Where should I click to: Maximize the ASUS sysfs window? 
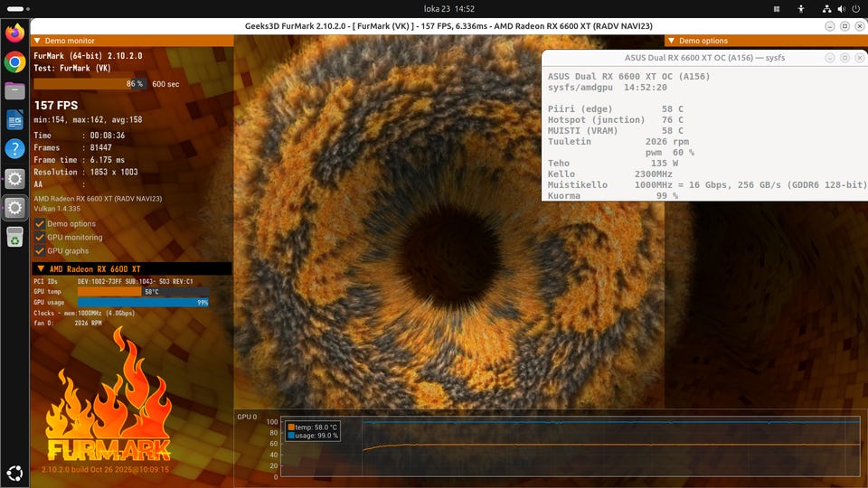tap(844, 58)
